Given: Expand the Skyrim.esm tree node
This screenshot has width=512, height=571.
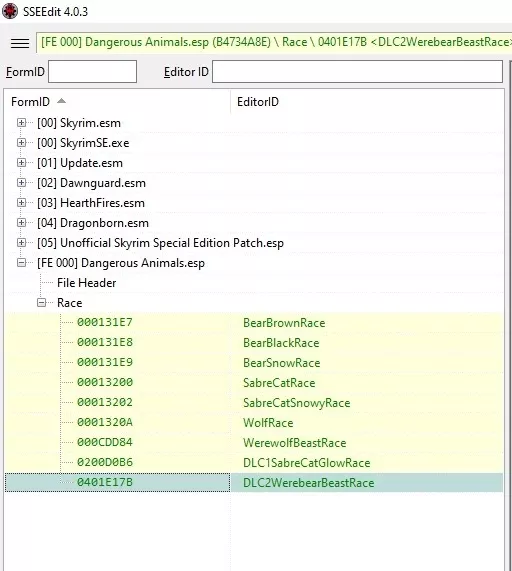Looking at the screenshot, I should pos(21,123).
